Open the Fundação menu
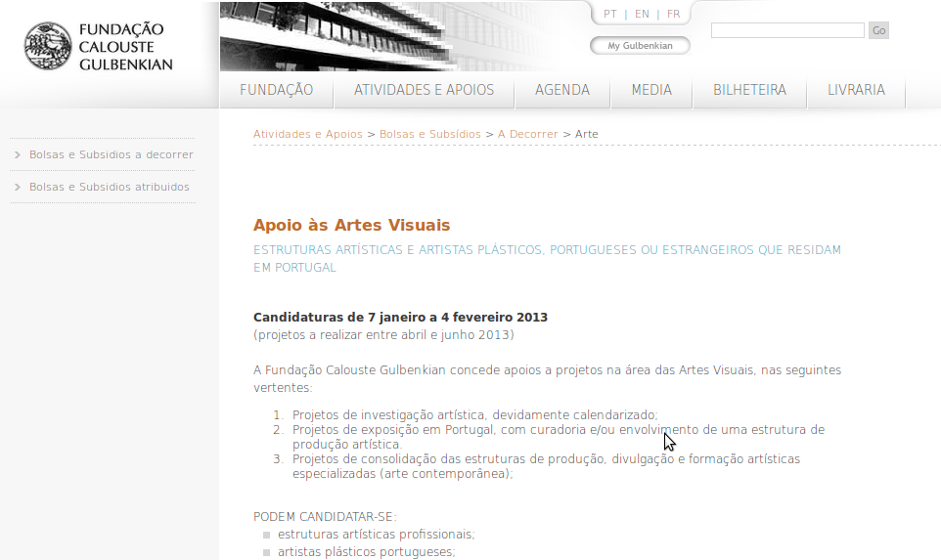 [276, 90]
